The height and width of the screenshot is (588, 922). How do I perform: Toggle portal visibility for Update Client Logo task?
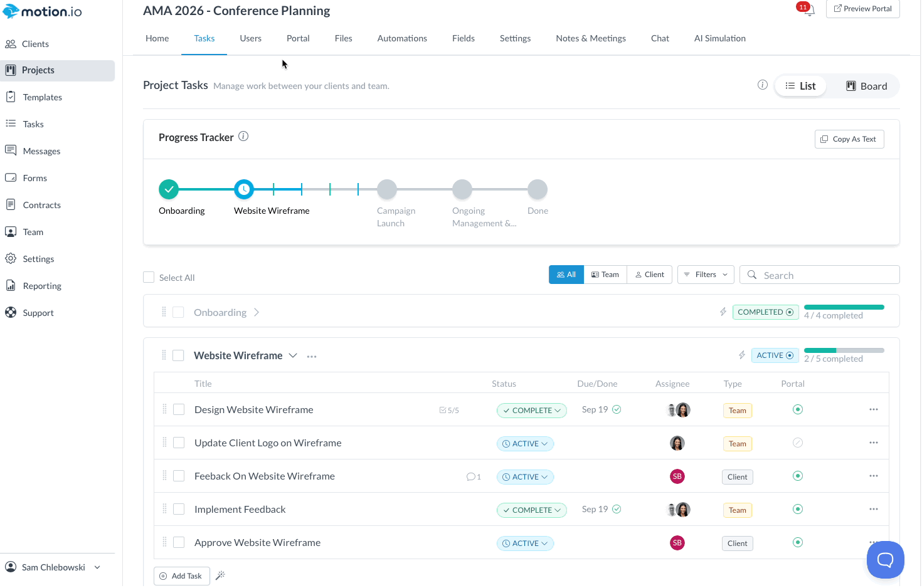pyautogui.click(x=798, y=443)
